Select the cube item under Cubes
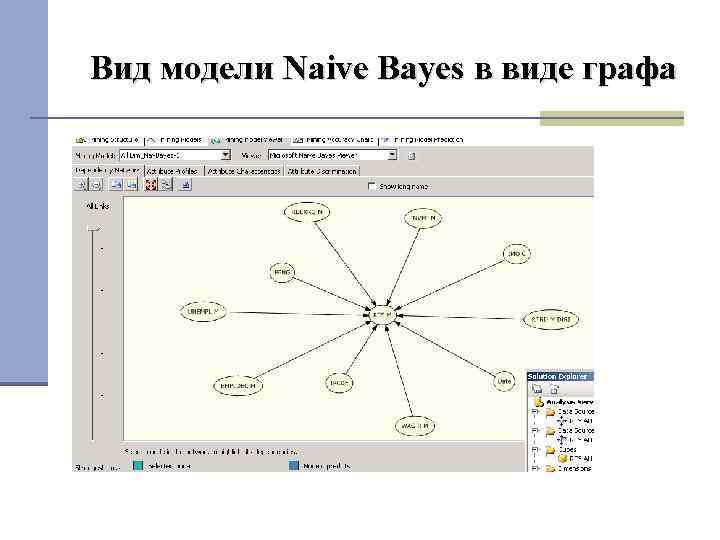 click(576, 458)
